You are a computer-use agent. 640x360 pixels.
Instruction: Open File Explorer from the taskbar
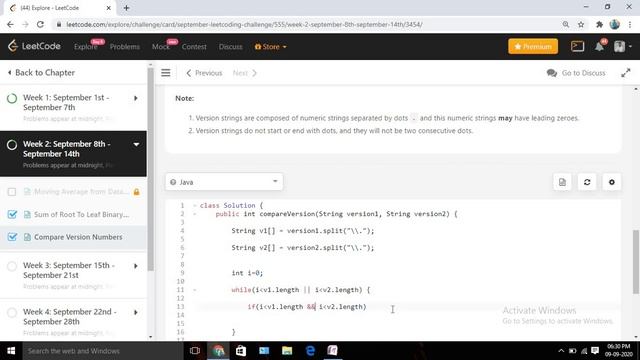(x=287, y=351)
